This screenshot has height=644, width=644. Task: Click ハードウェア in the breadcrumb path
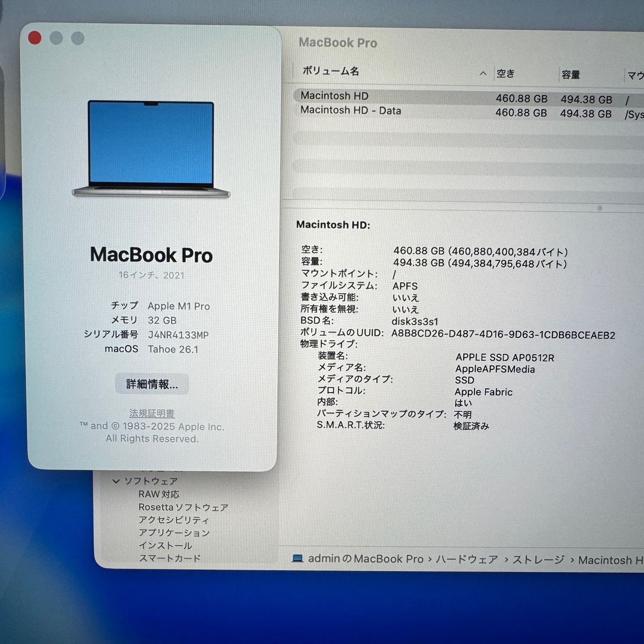(x=466, y=559)
